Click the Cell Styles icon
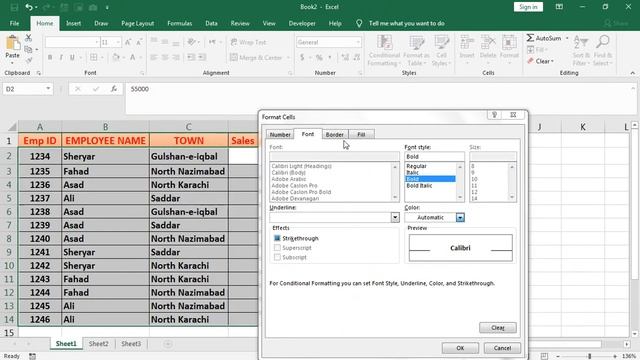 pyautogui.click(x=441, y=42)
